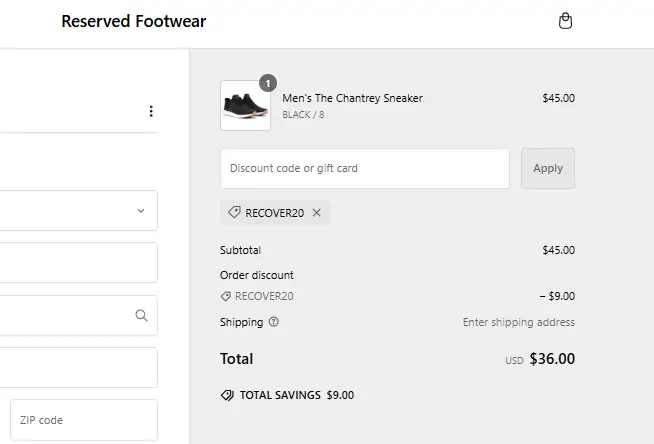
Task: Click the three-dot more options icon
Action: [x=151, y=111]
